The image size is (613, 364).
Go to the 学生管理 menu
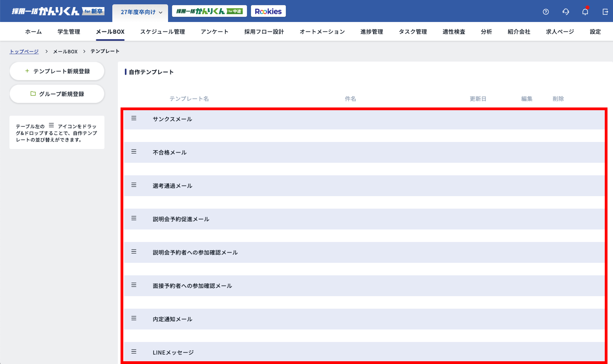coord(69,32)
